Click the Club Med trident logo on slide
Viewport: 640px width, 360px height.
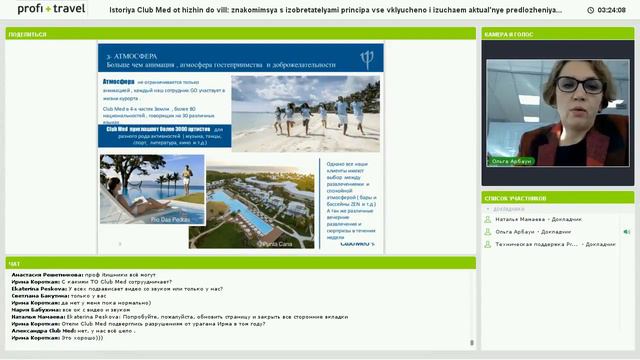[367, 60]
